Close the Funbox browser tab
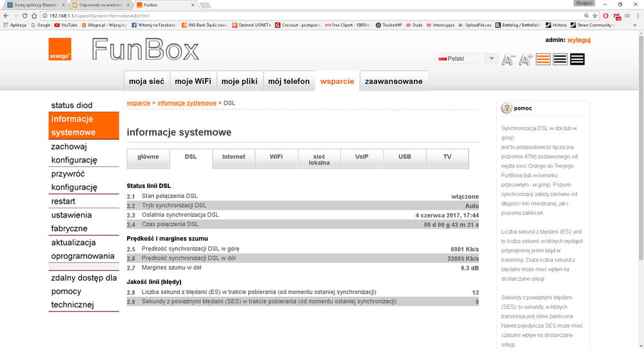The width and height of the screenshot is (644, 349). (193, 5)
